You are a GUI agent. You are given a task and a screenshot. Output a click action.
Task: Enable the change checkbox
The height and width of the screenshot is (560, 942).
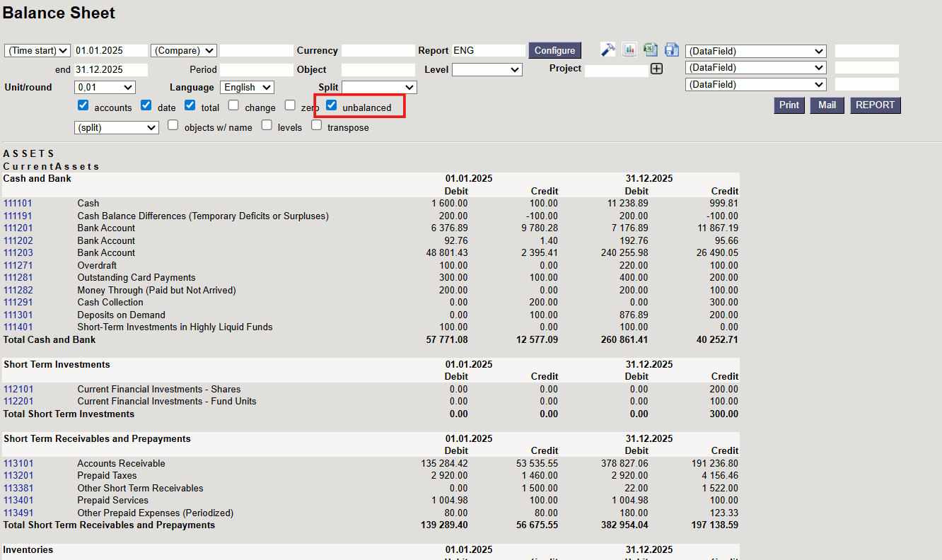coord(234,105)
